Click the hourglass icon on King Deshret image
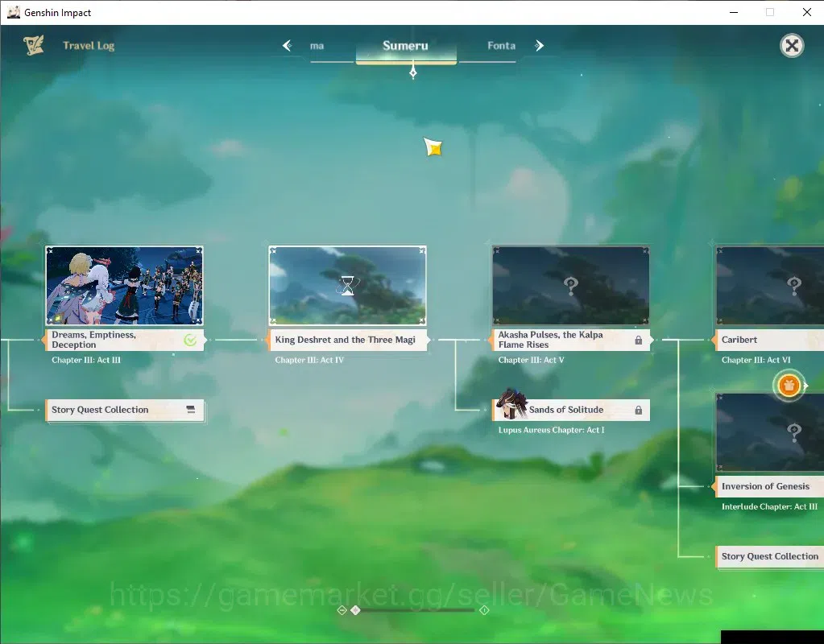This screenshot has height=644, width=824. (x=347, y=286)
